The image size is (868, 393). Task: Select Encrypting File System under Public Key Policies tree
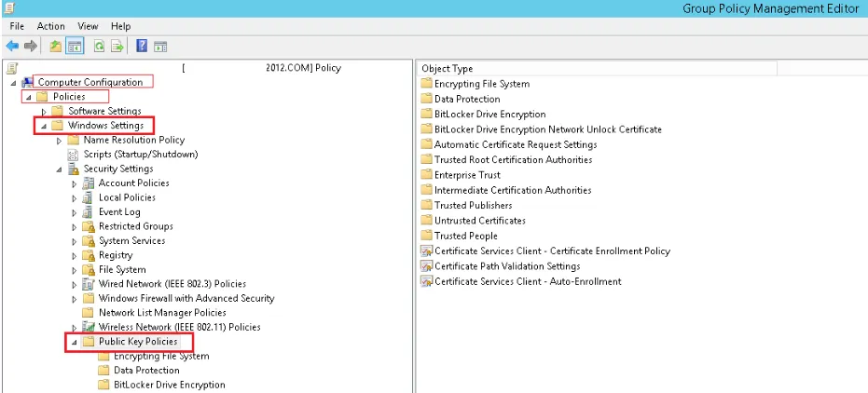pos(161,356)
